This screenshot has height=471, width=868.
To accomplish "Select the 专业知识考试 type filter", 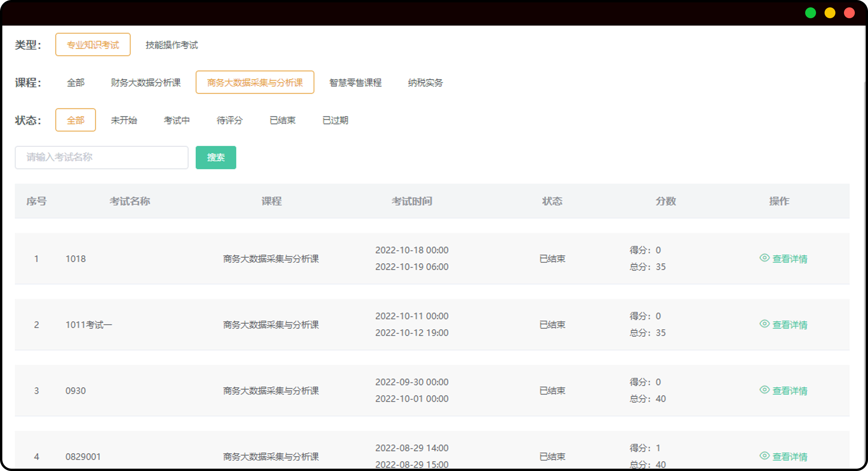I will (93, 45).
